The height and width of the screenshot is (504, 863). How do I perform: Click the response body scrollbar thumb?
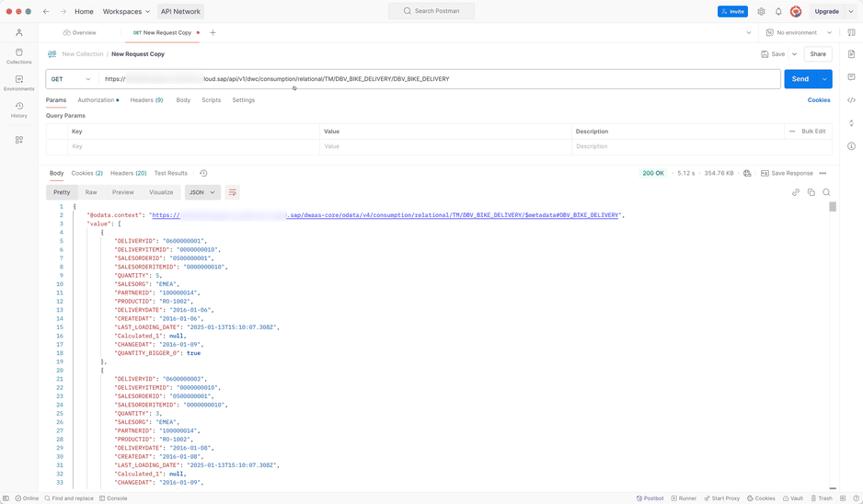click(833, 207)
